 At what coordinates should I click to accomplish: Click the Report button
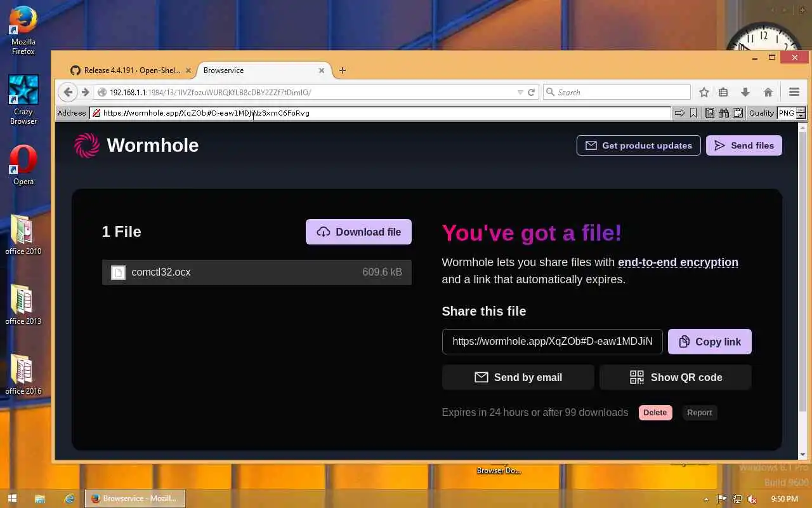[700, 413]
